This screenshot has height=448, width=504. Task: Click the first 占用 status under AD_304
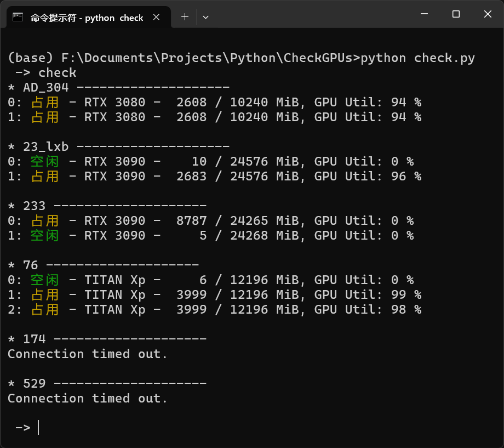45,102
